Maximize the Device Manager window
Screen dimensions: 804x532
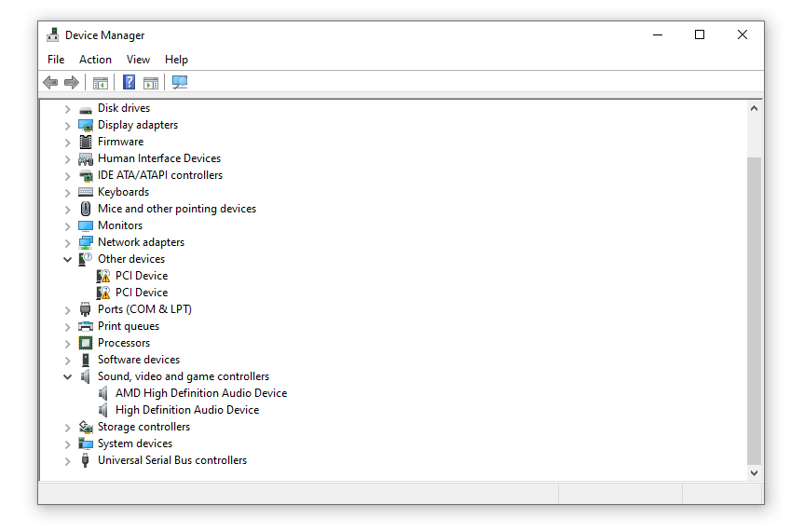[x=700, y=34]
